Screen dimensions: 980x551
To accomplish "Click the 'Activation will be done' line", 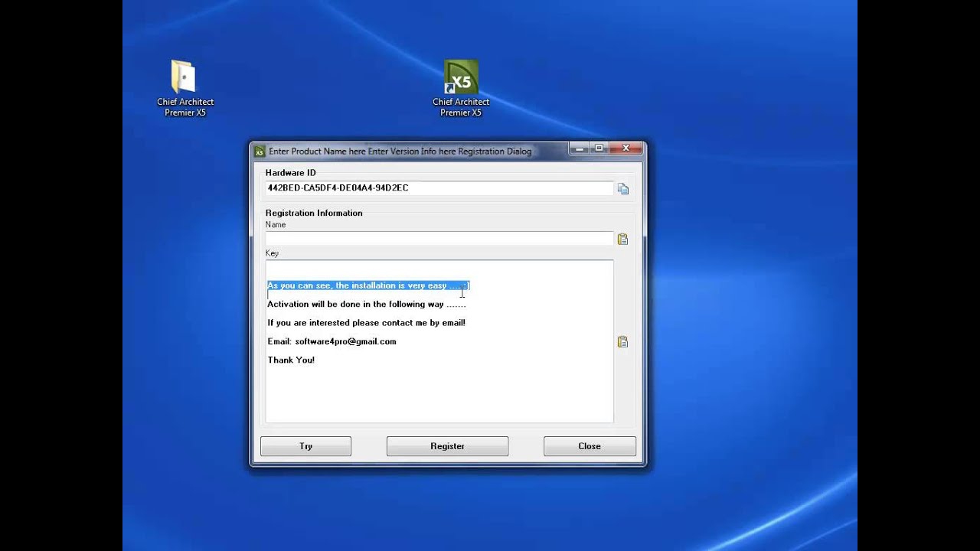I will [367, 305].
